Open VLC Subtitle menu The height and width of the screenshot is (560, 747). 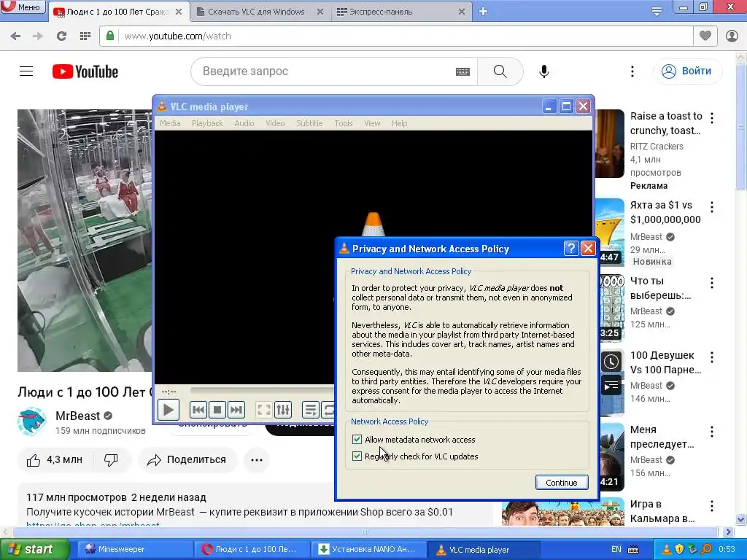pos(309,122)
